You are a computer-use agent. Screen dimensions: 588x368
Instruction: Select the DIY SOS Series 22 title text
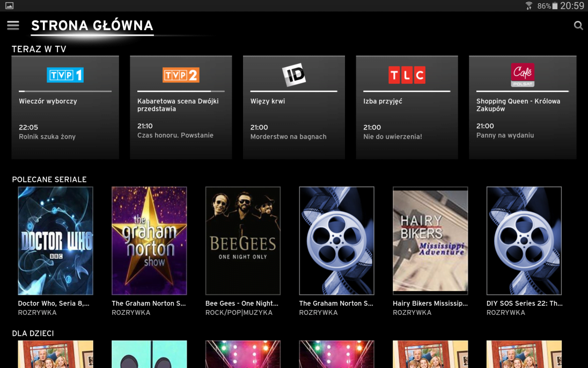tap(524, 304)
